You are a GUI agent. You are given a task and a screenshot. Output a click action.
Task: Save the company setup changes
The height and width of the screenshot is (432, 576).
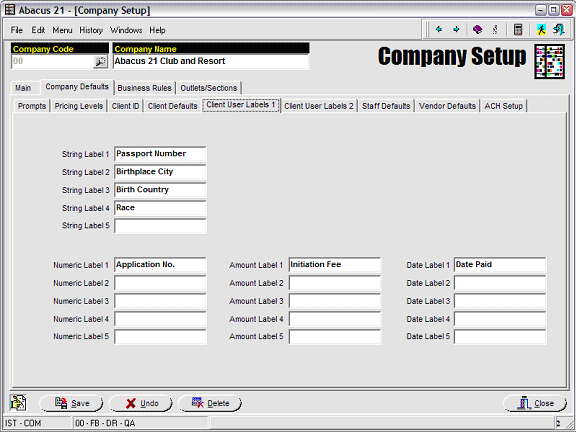(x=71, y=403)
